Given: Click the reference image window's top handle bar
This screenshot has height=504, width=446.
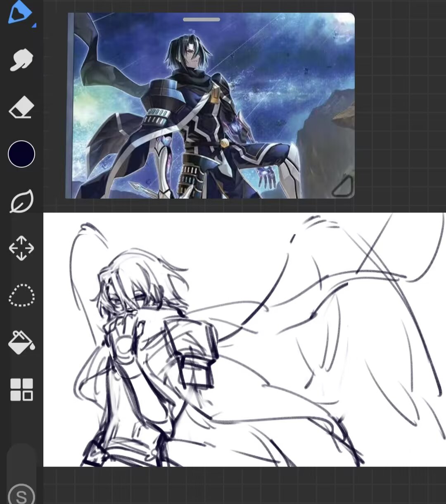Looking at the screenshot, I should coord(202,19).
